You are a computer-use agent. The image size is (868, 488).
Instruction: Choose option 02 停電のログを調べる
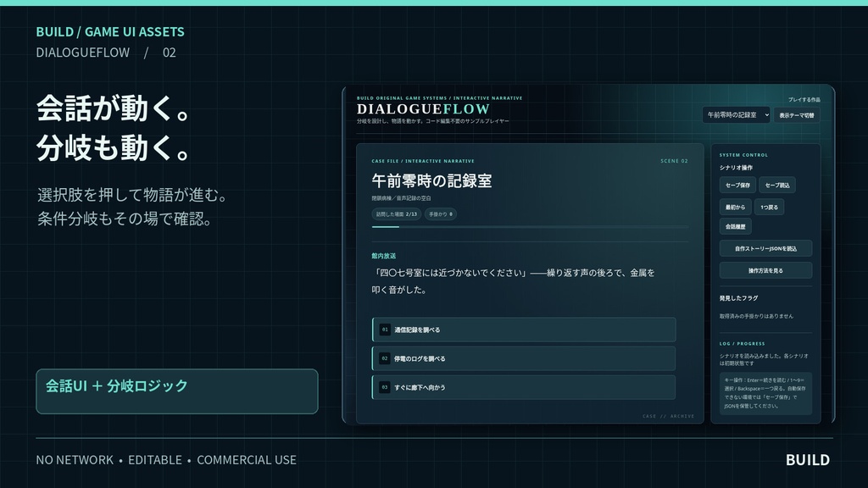pos(524,358)
